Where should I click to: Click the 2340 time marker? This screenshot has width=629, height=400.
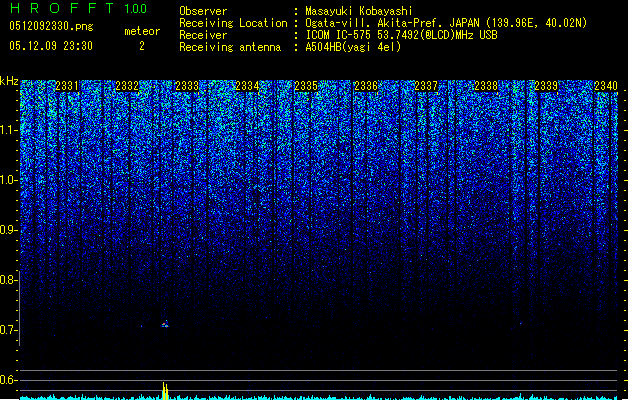click(606, 86)
